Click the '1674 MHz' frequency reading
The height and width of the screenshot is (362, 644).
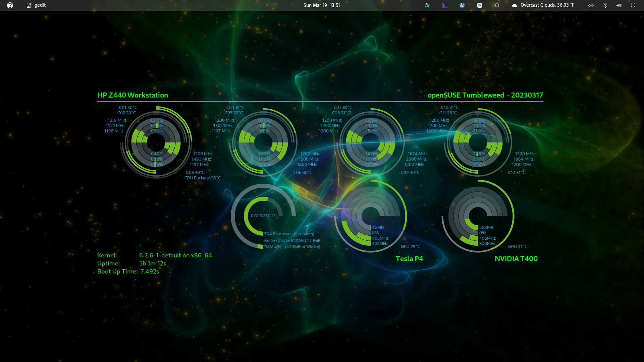click(x=418, y=154)
